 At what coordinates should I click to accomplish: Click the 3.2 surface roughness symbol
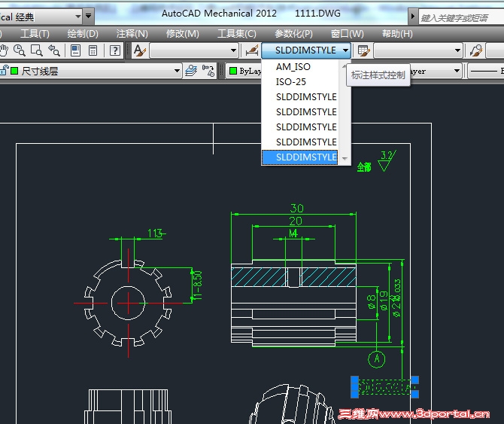click(x=387, y=161)
